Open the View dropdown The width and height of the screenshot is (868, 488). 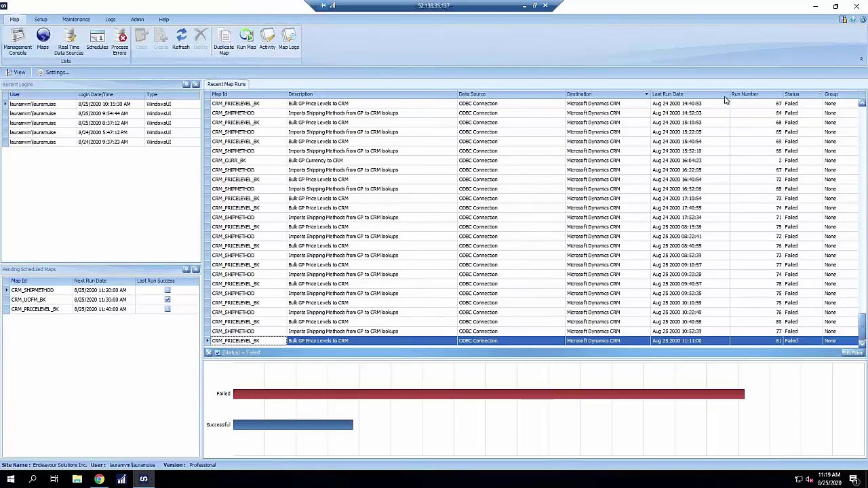(16, 73)
